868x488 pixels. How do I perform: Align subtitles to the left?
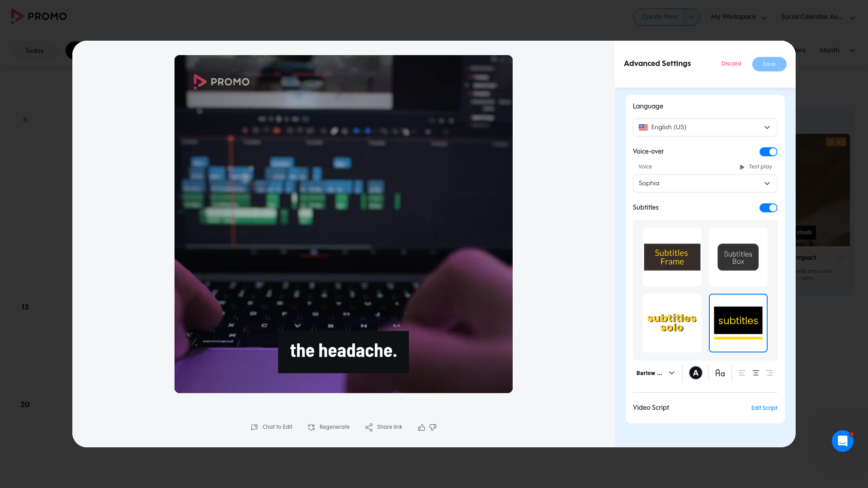point(742,373)
